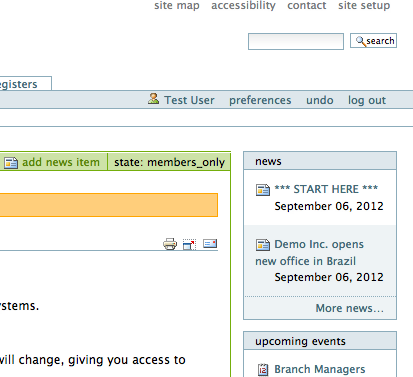Open the state: members_only dropdown
This screenshot has width=413, height=377.
(169, 162)
